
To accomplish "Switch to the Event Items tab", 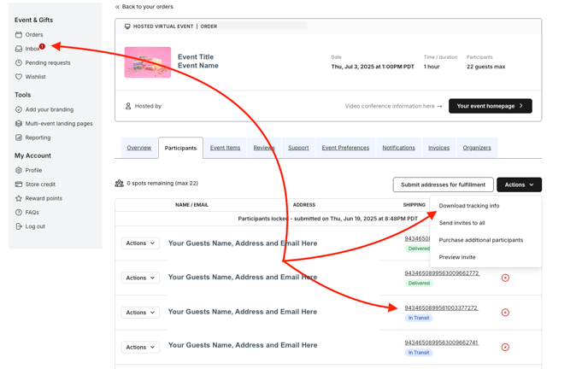I will coord(225,148).
